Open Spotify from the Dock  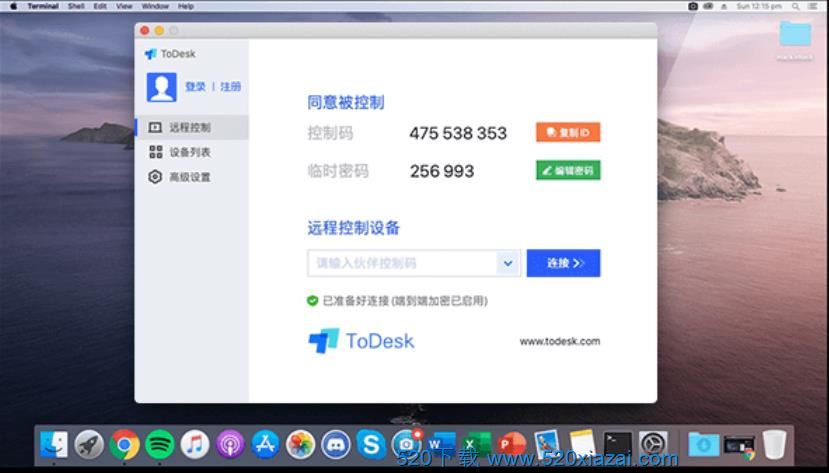(160, 444)
